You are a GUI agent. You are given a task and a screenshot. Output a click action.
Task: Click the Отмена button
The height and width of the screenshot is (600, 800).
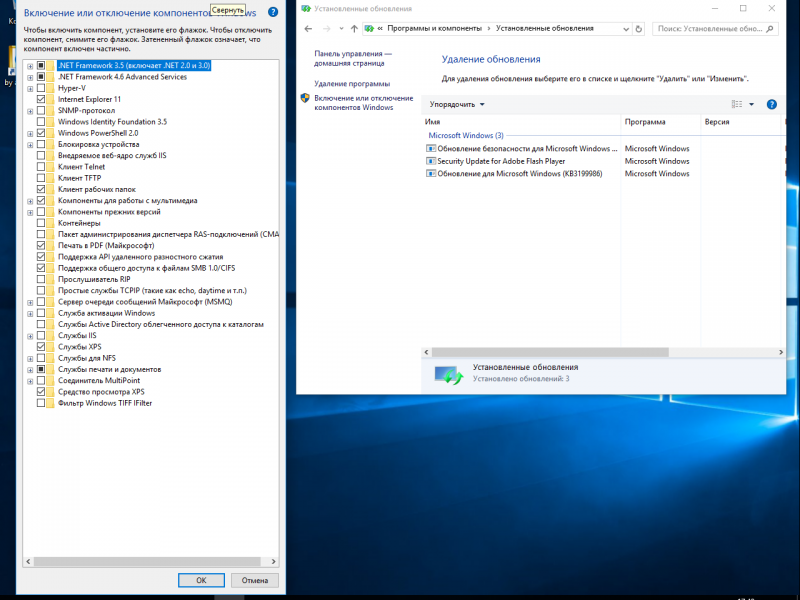coord(255,580)
